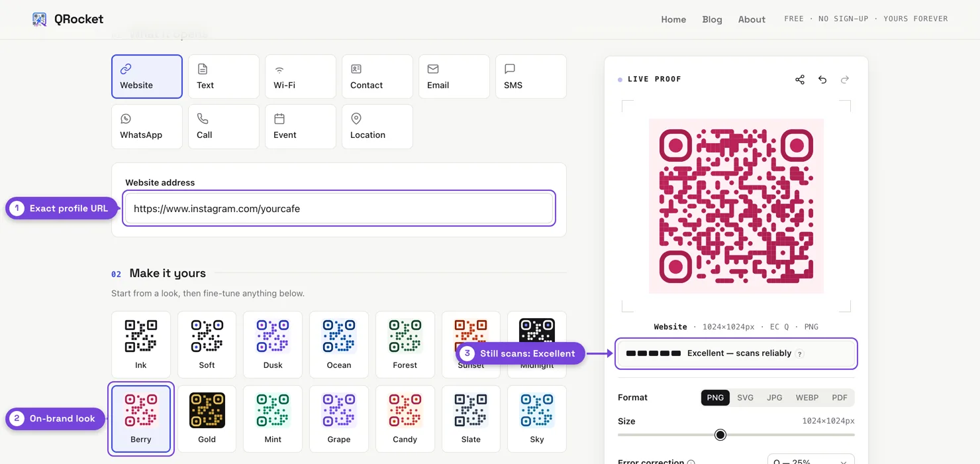
Task: Open the Home nav link
Action: [x=673, y=19]
